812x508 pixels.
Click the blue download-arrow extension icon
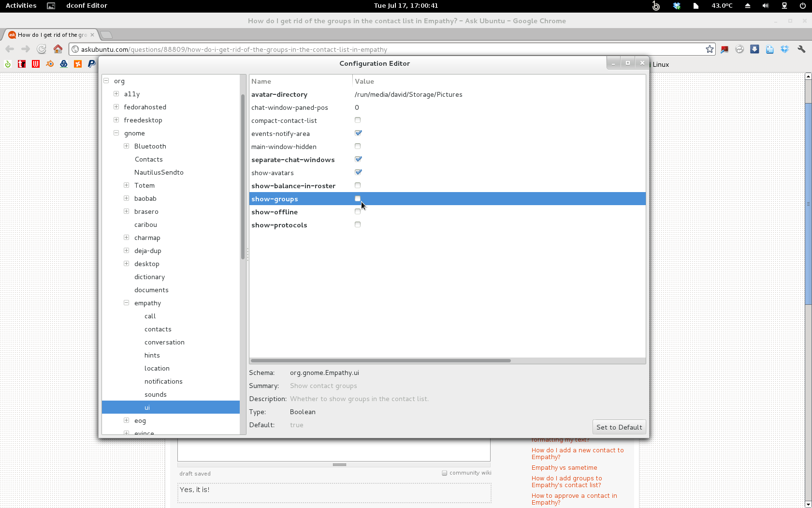click(754, 49)
